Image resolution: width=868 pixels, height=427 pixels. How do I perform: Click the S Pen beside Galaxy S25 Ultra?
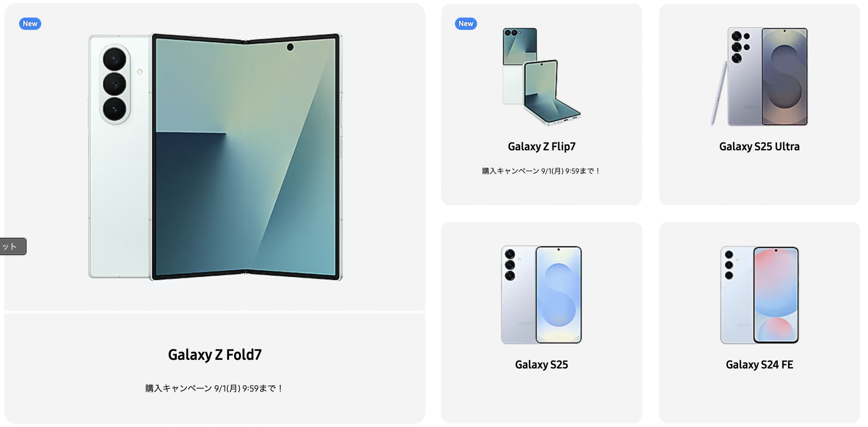click(x=719, y=93)
